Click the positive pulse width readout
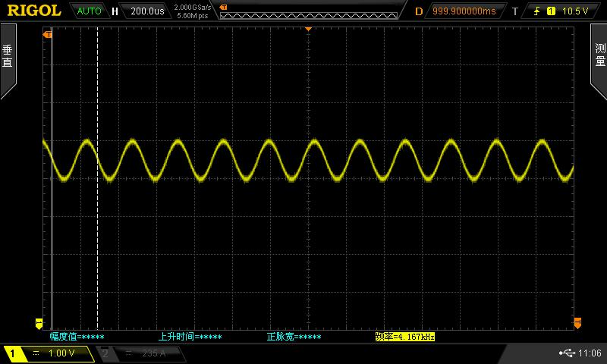Screen dimensions: 607x364 point(294,336)
